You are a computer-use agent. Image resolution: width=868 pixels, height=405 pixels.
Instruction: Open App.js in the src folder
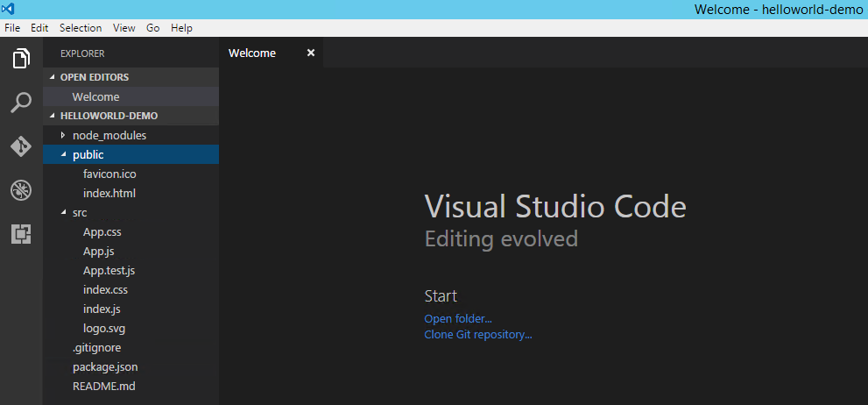[x=99, y=252]
